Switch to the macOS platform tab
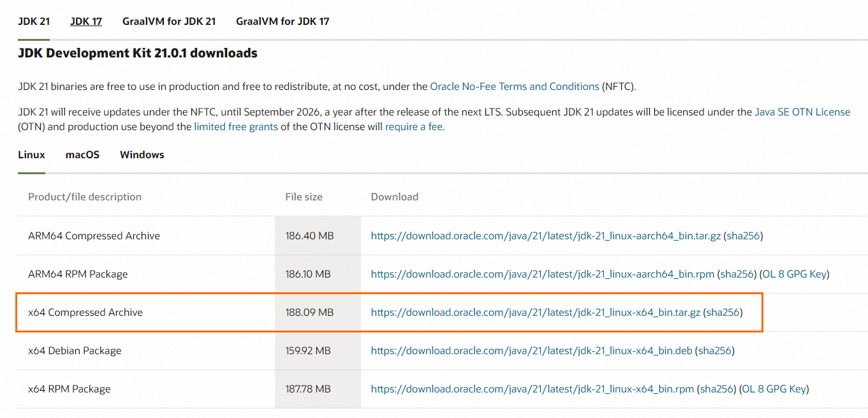Screen dimensions: 868x418 [82, 154]
